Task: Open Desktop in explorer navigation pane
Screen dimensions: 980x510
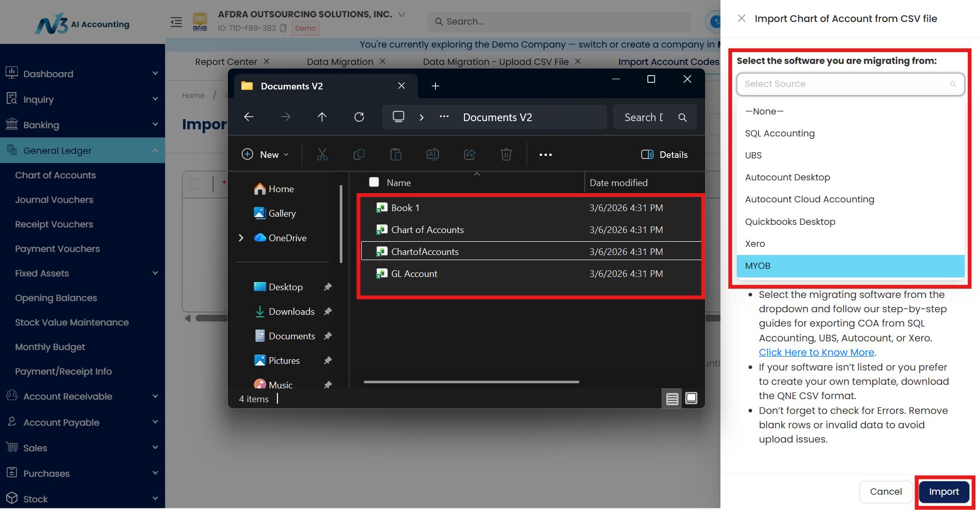Action: click(x=285, y=287)
